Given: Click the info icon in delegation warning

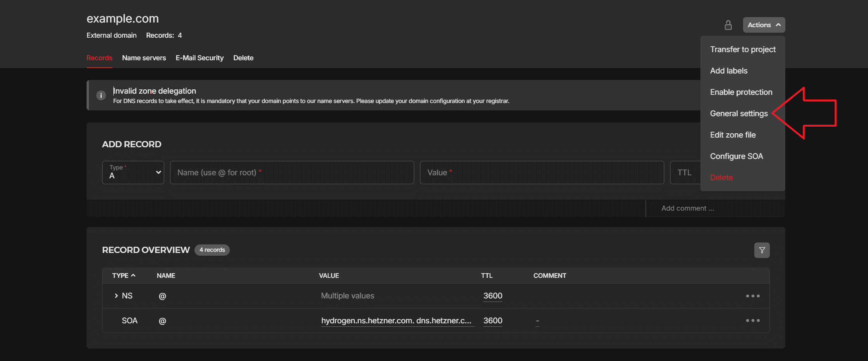Looking at the screenshot, I should coord(101,95).
